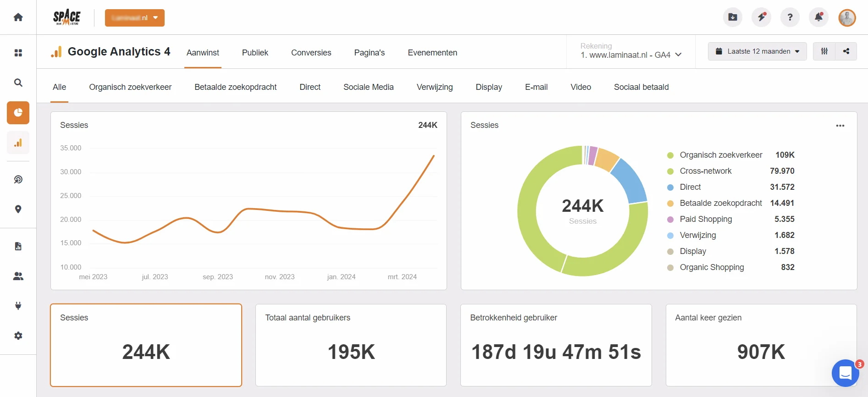Select the Direct channel tab

(310, 87)
